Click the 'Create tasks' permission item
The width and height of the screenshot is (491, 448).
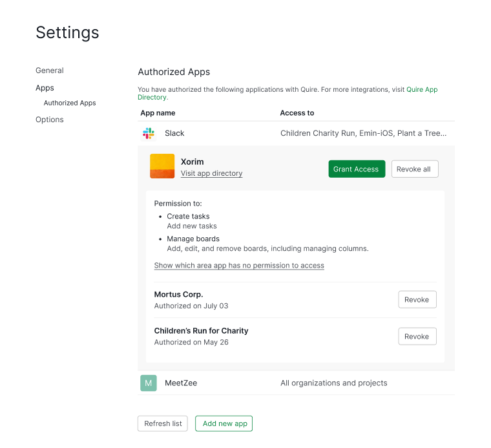188,216
